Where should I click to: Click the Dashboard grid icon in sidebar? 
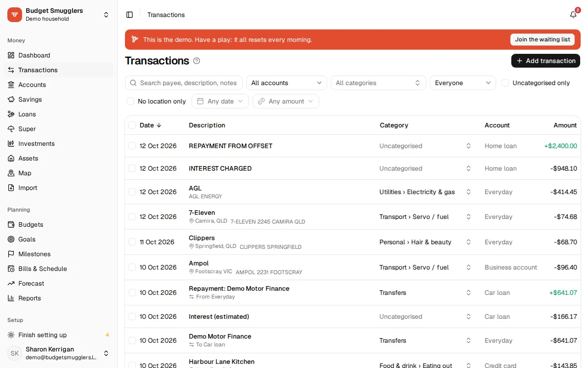pyautogui.click(x=11, y=55)
